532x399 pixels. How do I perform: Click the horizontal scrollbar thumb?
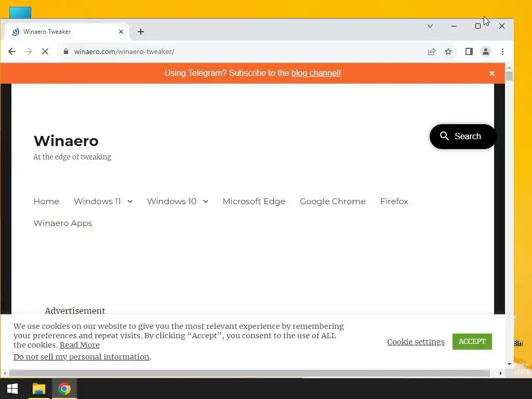pos(249,373)
